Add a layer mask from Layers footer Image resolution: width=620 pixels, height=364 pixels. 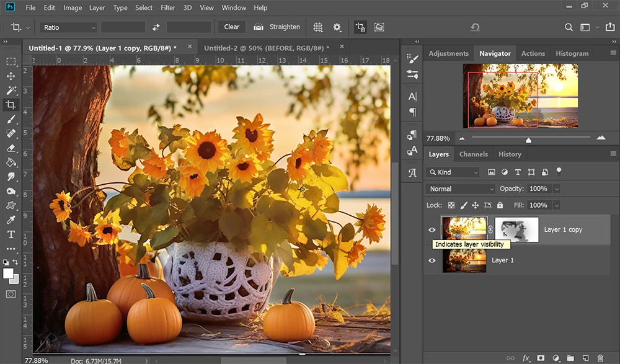click(x=541, y=358)
